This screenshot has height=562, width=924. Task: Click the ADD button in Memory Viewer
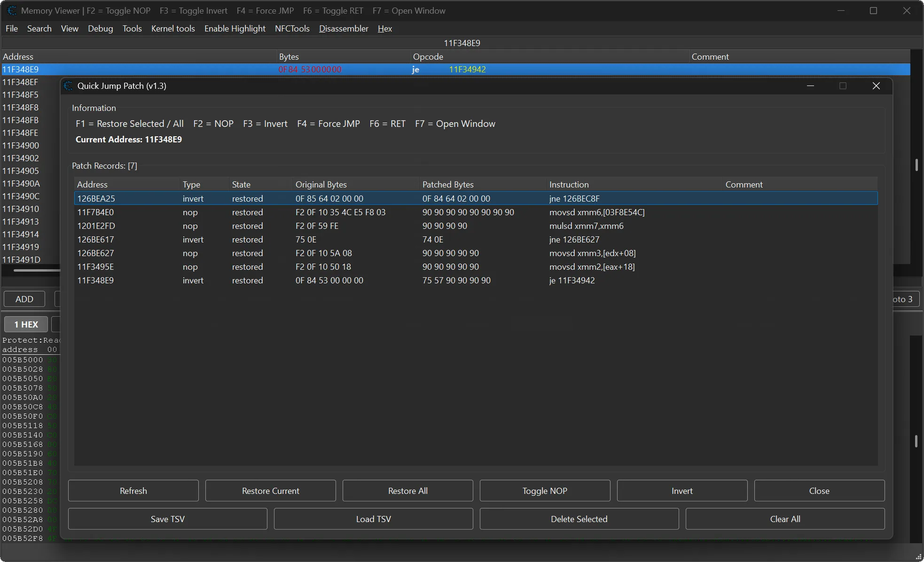pos(24,299)
